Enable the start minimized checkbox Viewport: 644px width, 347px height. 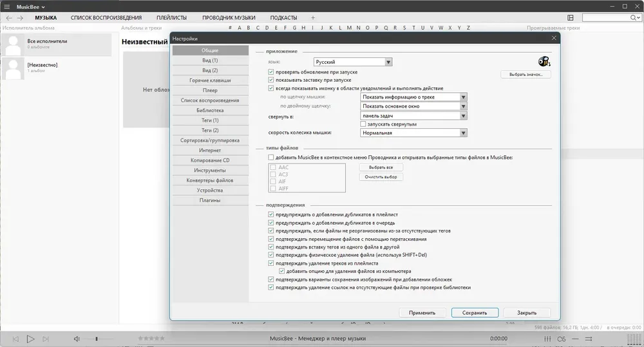tap(363, 124)
